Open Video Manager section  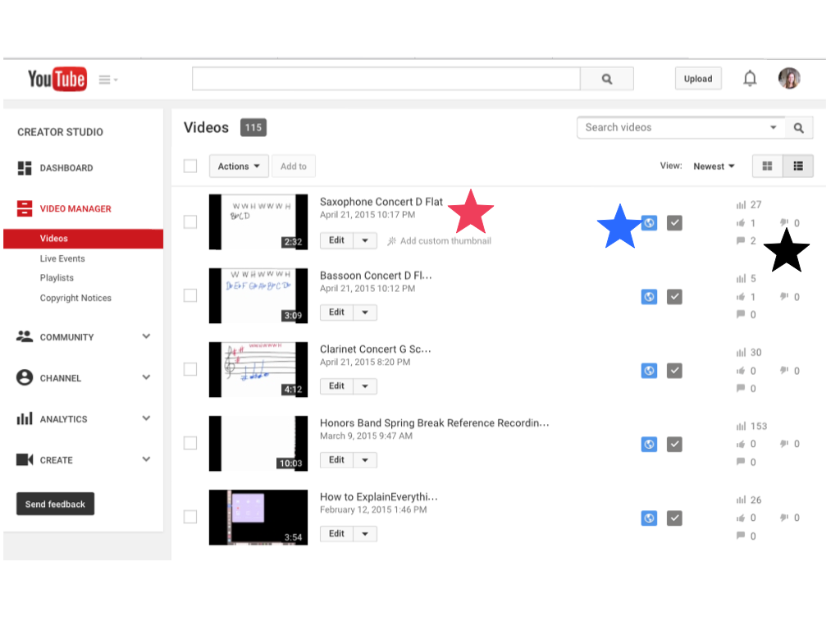pyautogui.click(x=75, y=209)
